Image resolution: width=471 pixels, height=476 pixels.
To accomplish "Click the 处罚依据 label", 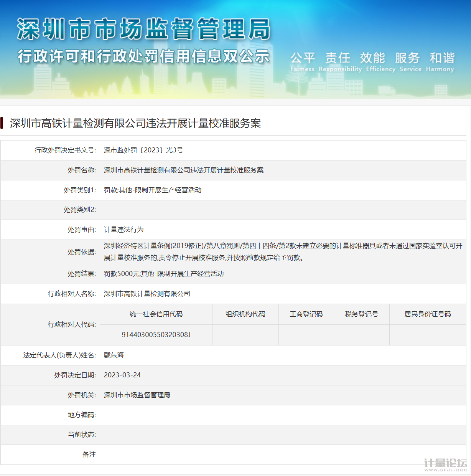I will click(x=82, y=252).
